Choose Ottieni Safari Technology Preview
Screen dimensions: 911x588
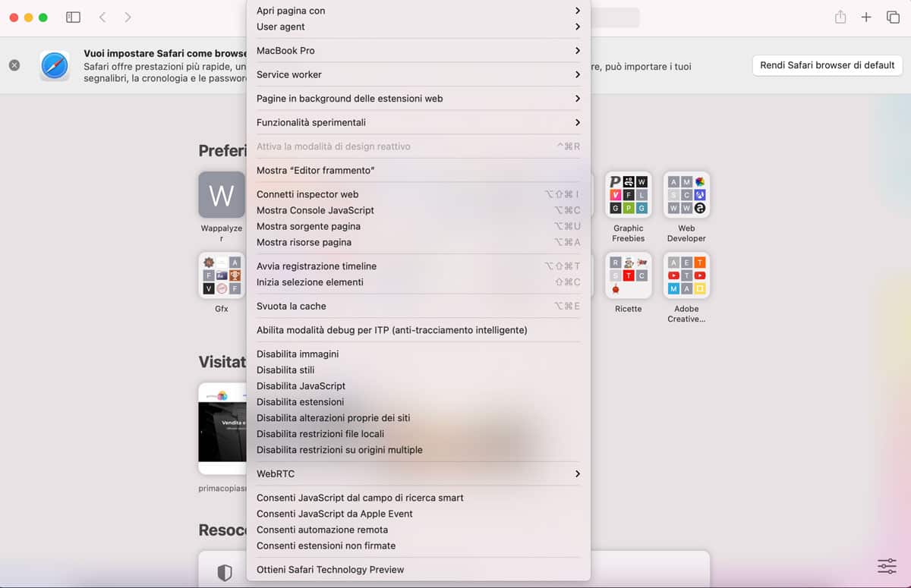click(418, 570)
